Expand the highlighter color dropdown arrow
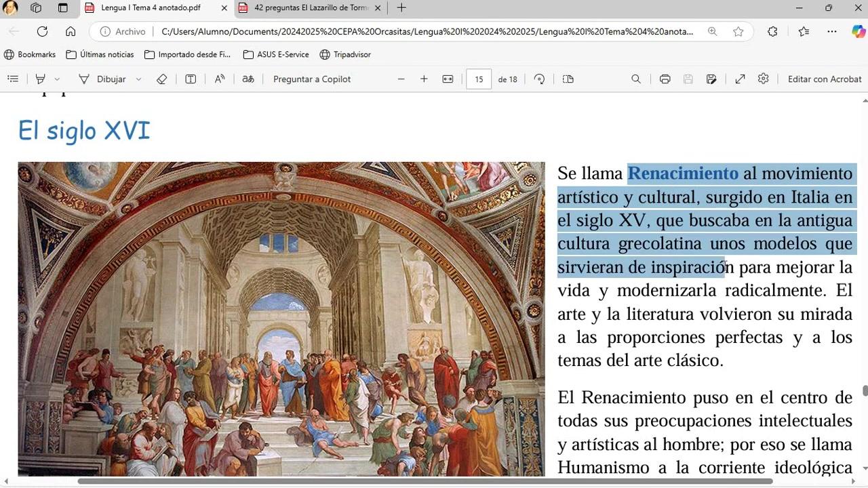 coord(57,79)
